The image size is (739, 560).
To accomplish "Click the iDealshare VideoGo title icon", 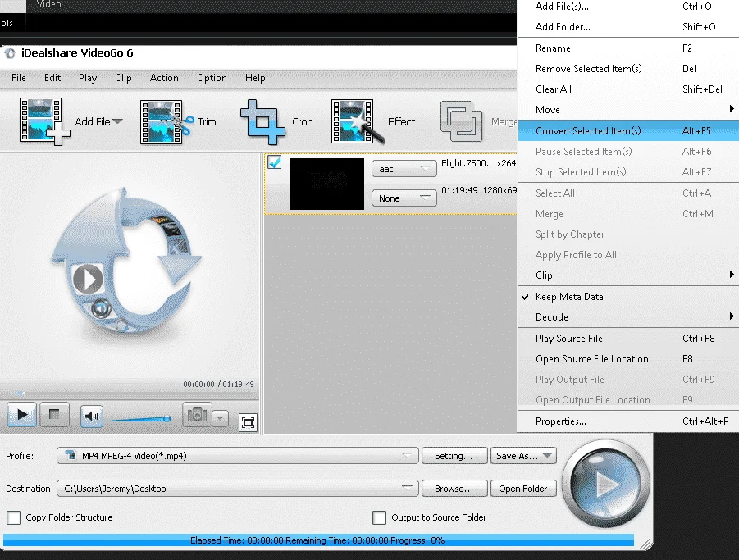I will (x=10, y=53).
